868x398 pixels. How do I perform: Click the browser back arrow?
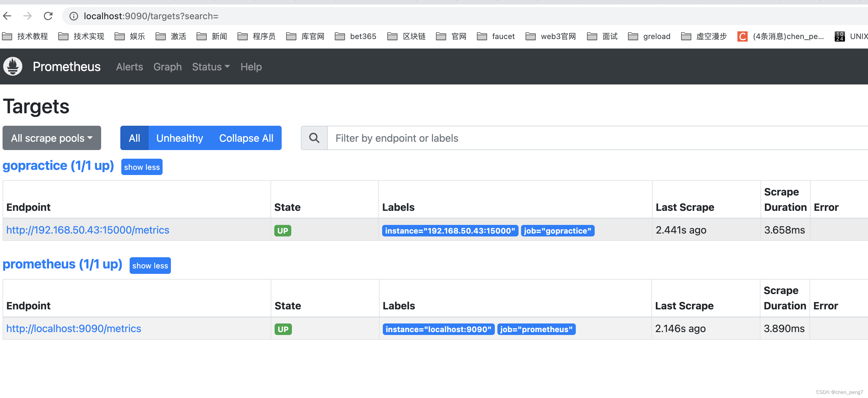tap(7, 16)
